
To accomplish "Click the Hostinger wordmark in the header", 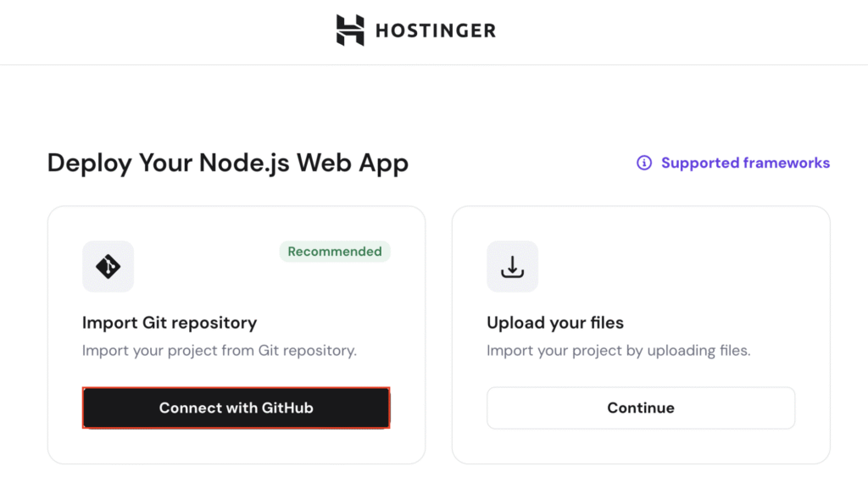I will 435,30.
